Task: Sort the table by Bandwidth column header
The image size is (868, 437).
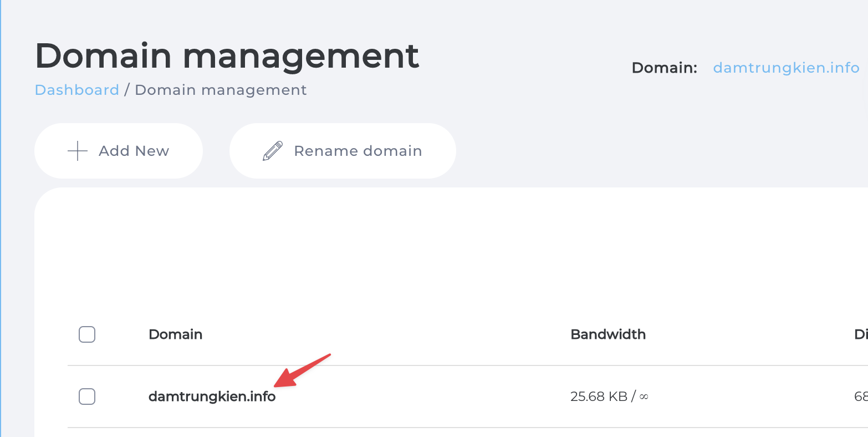Action: pyautogui.click(x=608, y=334)
